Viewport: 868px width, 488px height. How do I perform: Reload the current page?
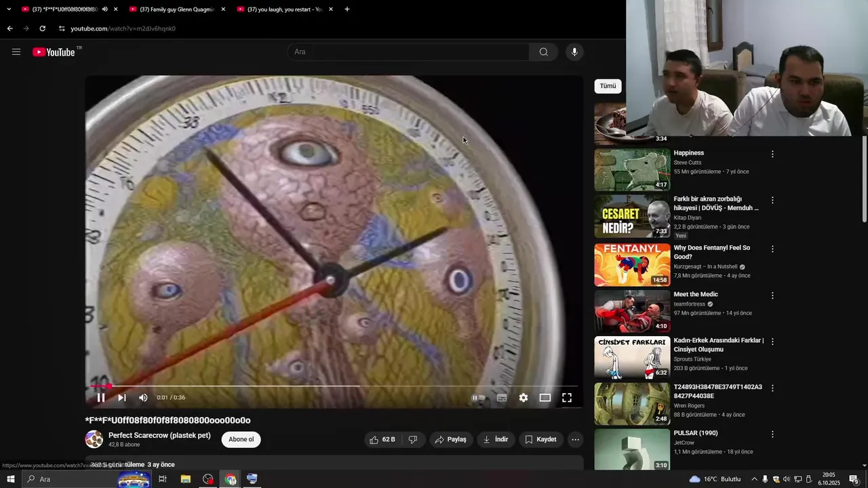point(42,28)
